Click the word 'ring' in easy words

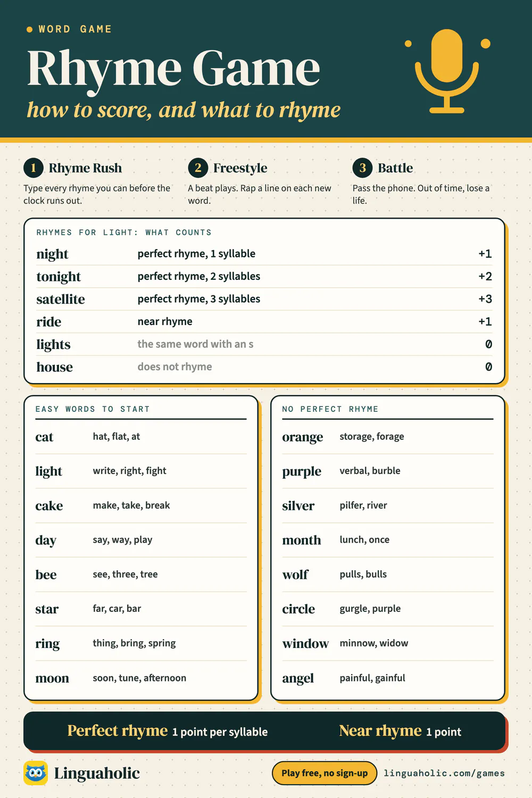point(47,644)
